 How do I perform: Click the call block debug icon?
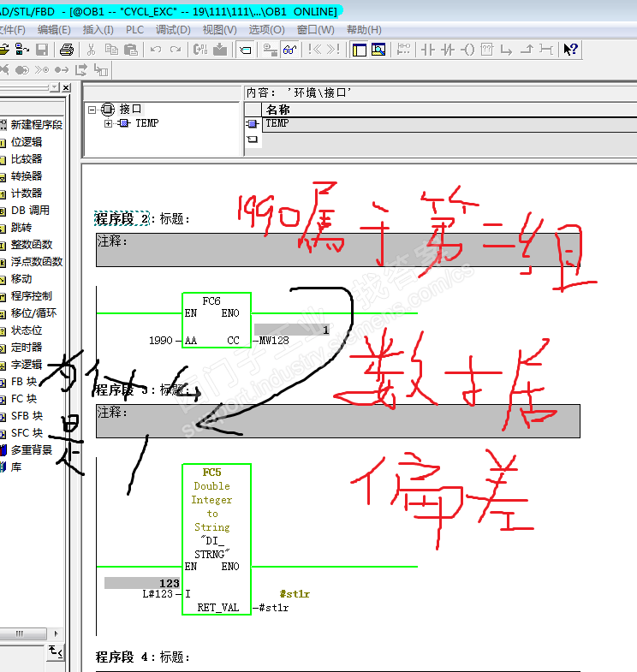[101, 70]
